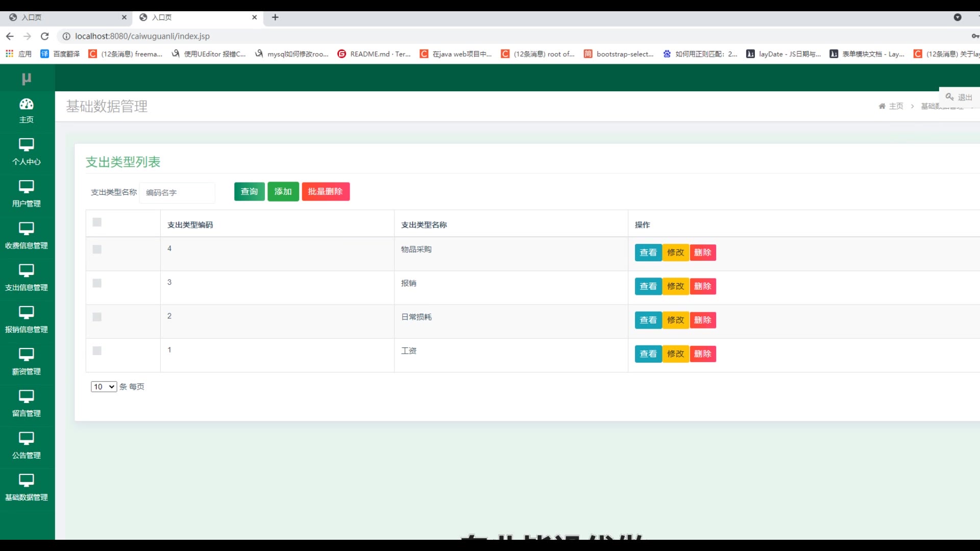Open the 10 per-page dropdown
Viewport: 980px width, 551px height.
pos(104,387)
